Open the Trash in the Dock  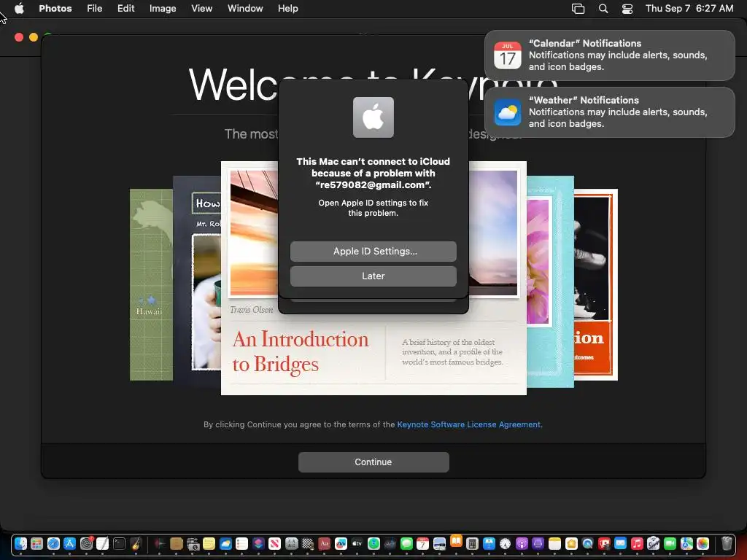point(727,543)
